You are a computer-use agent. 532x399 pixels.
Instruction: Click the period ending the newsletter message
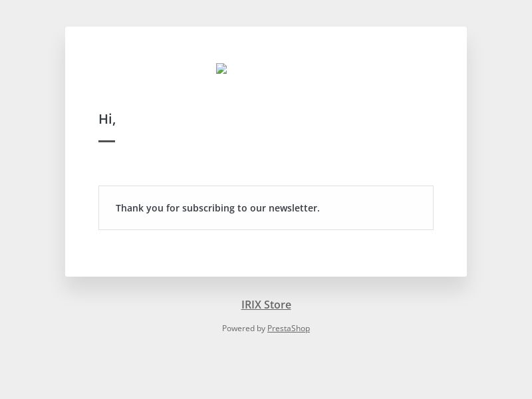click(x=319, y=210)
